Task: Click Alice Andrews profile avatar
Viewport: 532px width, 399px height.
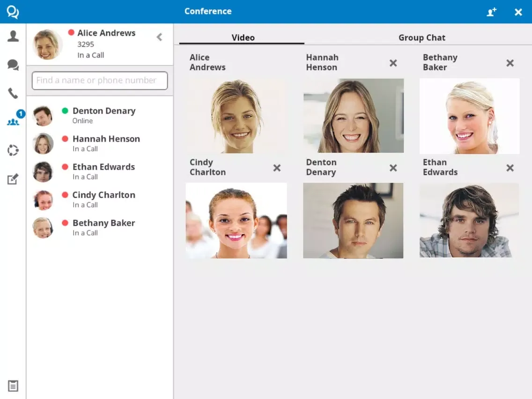Action: pos(47,44)
